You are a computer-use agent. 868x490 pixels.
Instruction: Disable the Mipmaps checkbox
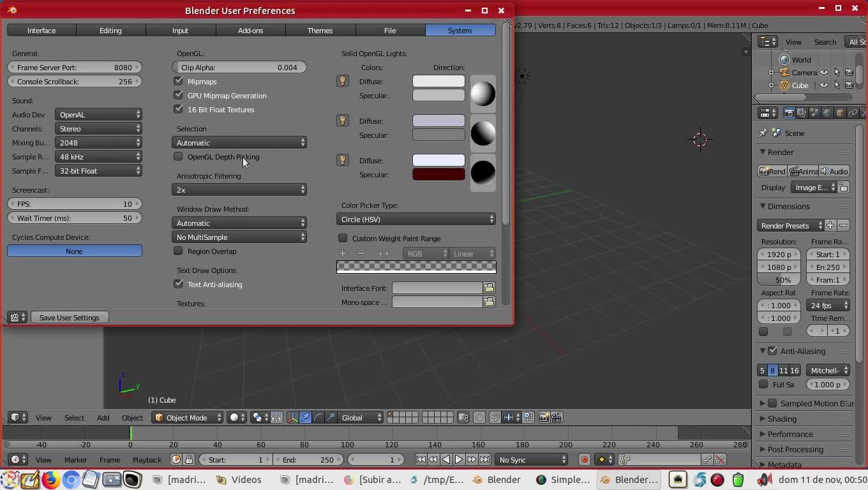(x=179, y=81)
